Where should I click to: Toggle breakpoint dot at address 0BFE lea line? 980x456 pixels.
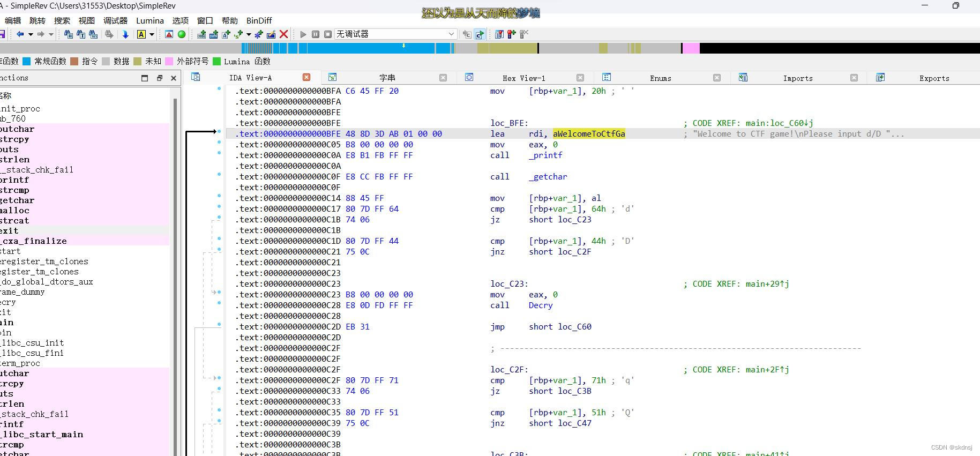(x=219, y=131)
